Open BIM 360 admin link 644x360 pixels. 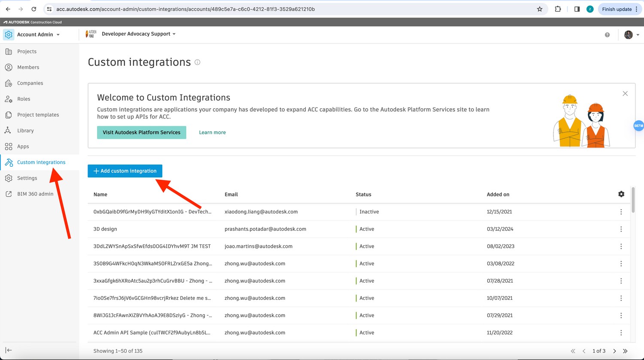click(35, 194)
